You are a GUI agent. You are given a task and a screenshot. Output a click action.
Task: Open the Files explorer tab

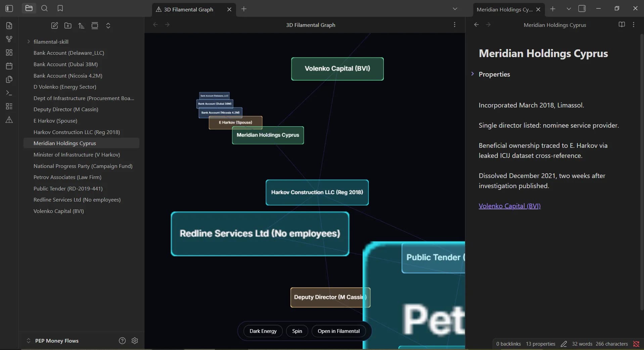click(x=29, y=8)
